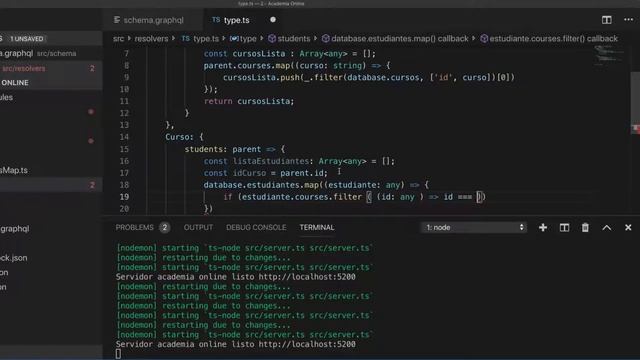
Task: Select the graphql file in the explorer
Action: [x=15, y=229]
